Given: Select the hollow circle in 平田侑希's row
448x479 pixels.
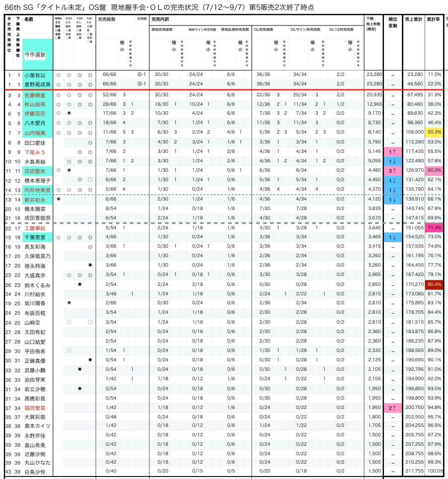Looking at the screenshot, I should coord(69,350).
